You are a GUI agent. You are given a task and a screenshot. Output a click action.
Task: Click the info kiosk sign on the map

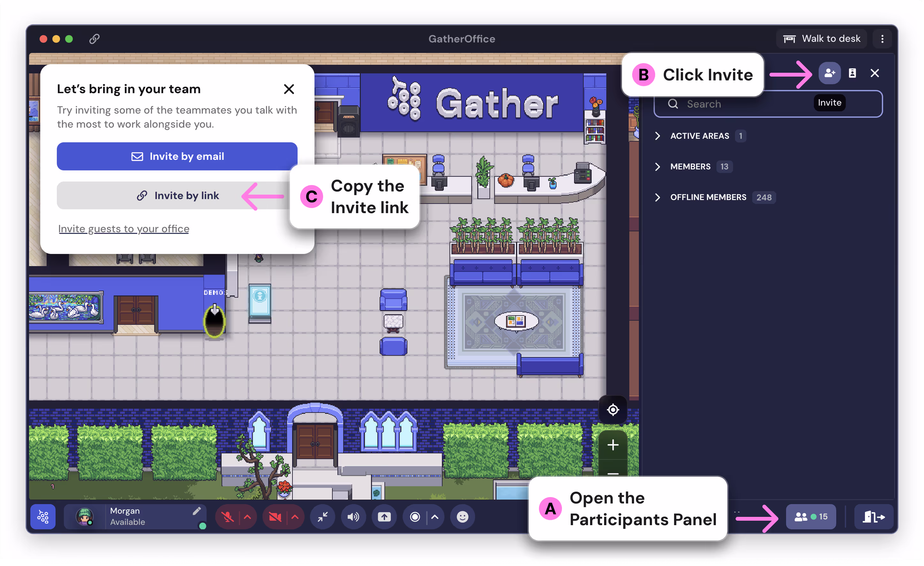260,303
